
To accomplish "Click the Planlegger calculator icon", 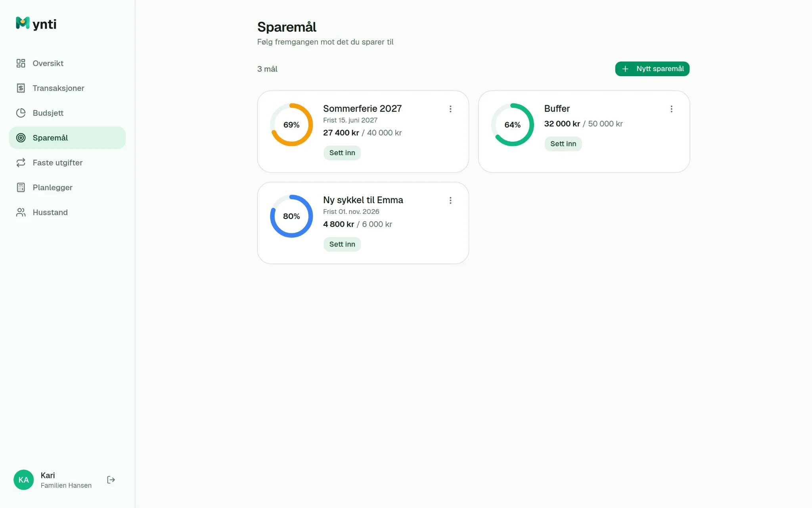I will pyautogui.click(x=21, y=187).
